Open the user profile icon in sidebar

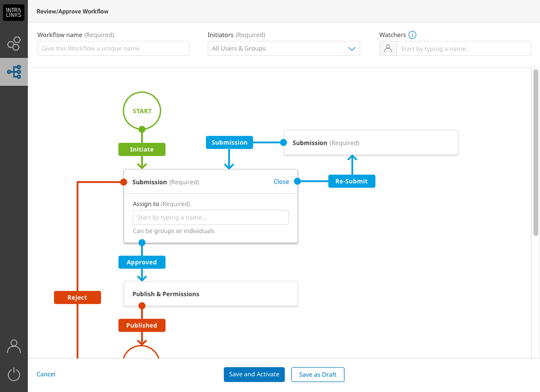(13, 346)
